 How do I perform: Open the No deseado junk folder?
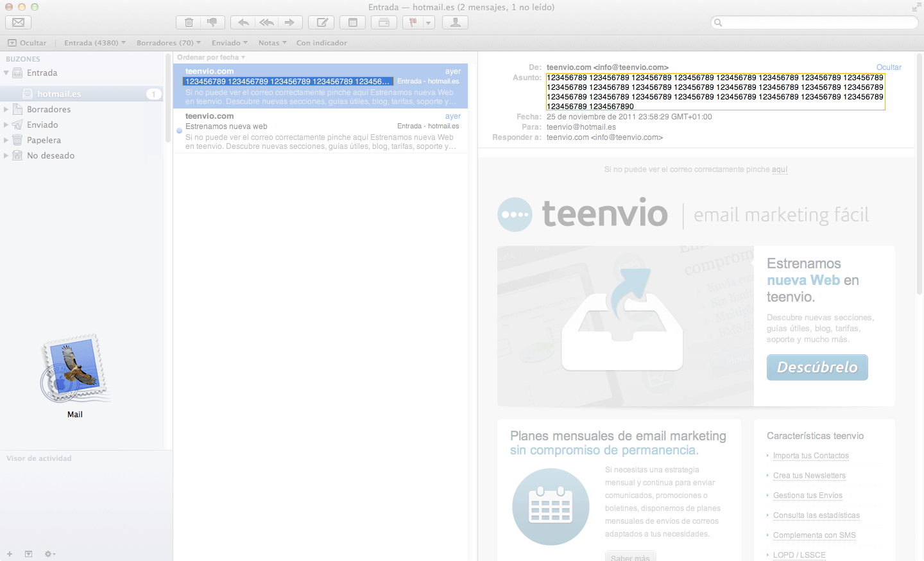[51, 155]
